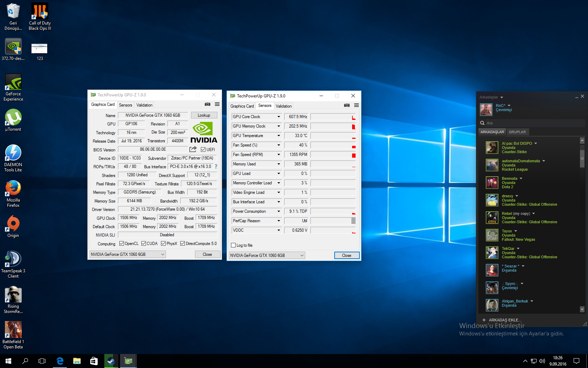Click screenshot camera icon in Sensors GPU-Z window
588x368 pixels.
347,105
